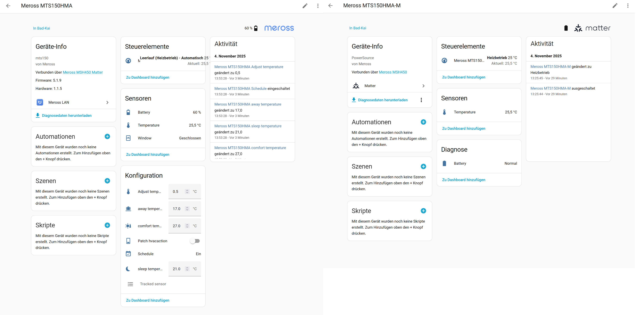Open the three-dot menu for Meross MTS150HMA-M
Viewport: 644px width, 315px height.
point(627,6)
